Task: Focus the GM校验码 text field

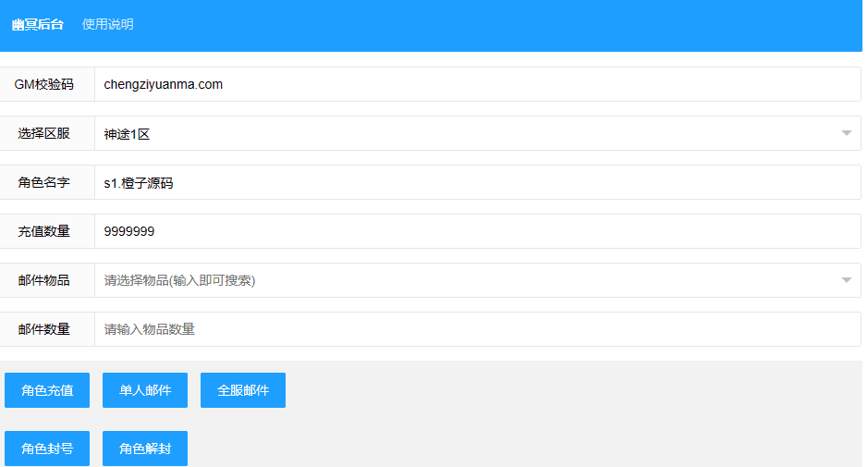Action: (476, 84)
